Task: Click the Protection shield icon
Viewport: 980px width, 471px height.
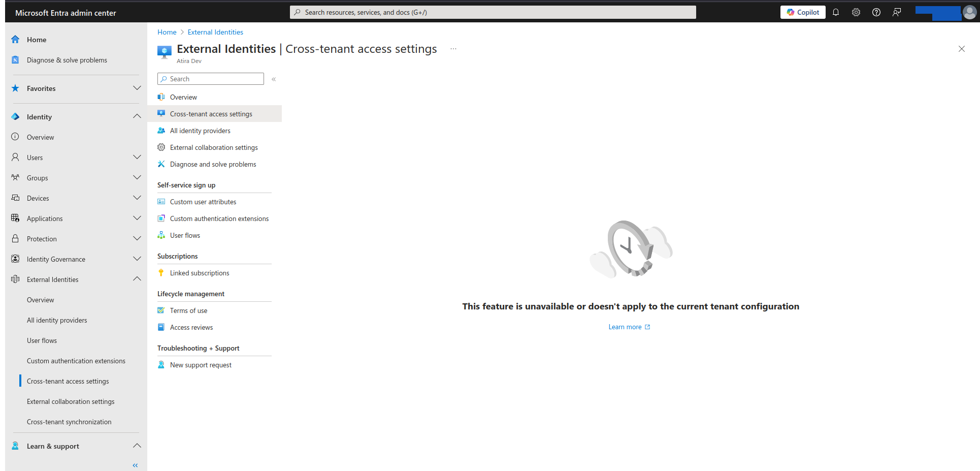Action: (x=15, y=238)
